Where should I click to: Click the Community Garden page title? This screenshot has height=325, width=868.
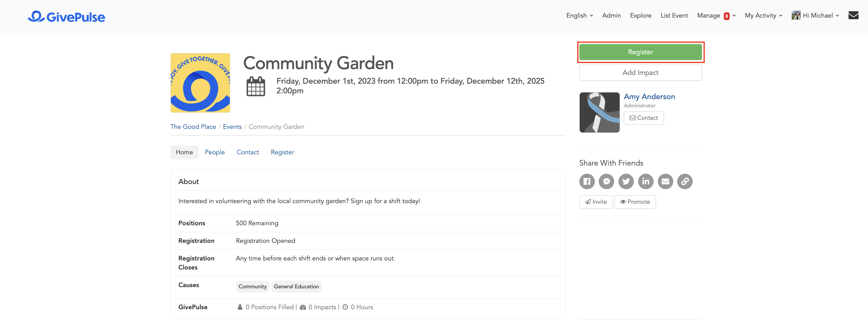(x=318, y=63)
